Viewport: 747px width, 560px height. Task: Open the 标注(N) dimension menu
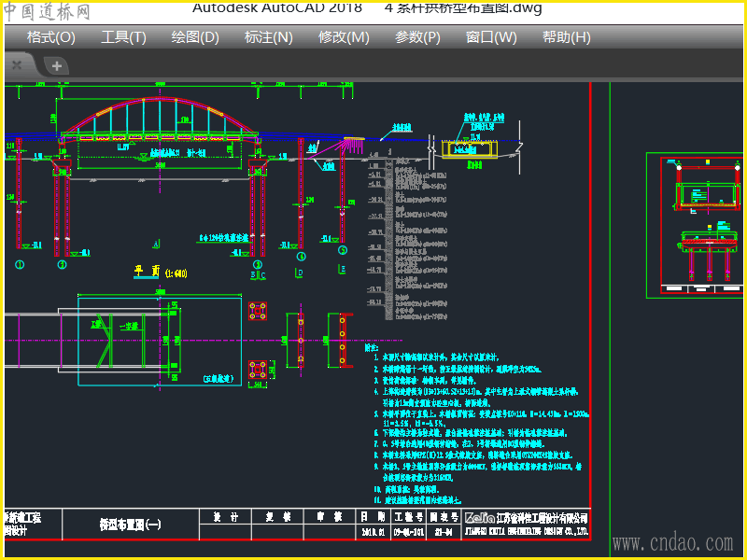(x=268, y=37)
